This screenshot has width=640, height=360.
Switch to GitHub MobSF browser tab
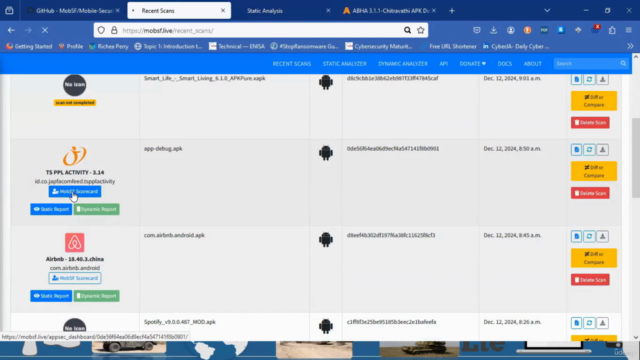73,11
